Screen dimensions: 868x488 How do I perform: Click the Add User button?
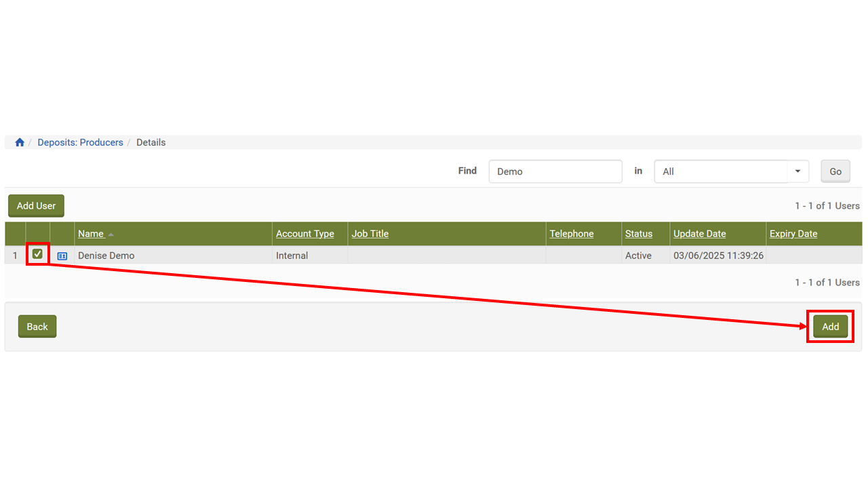pyautogui.click(x=36, y=206)
